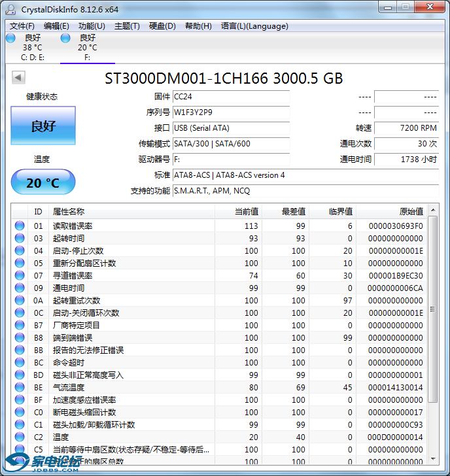
Task: Click status orb for row C1 磁头加载/卸载循环计数
Action: pyautogui.click(x=20, y=425)
